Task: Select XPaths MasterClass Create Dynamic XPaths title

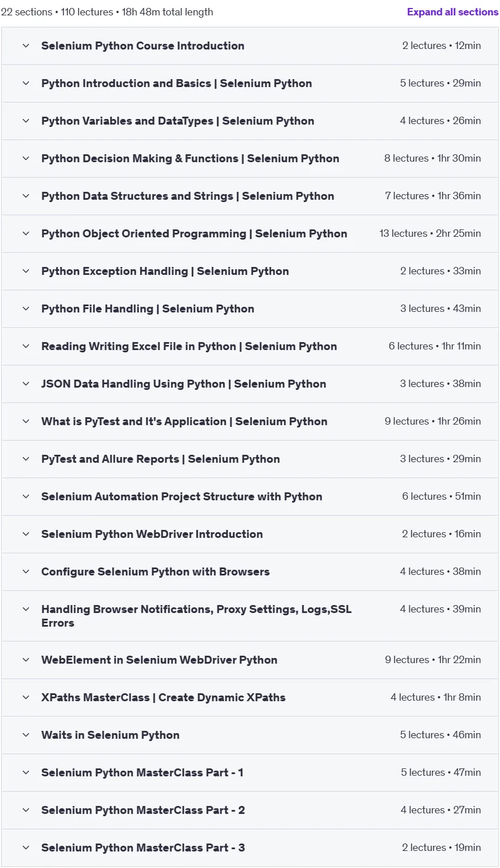Action: pyautogui.click(x=163, y=697)
